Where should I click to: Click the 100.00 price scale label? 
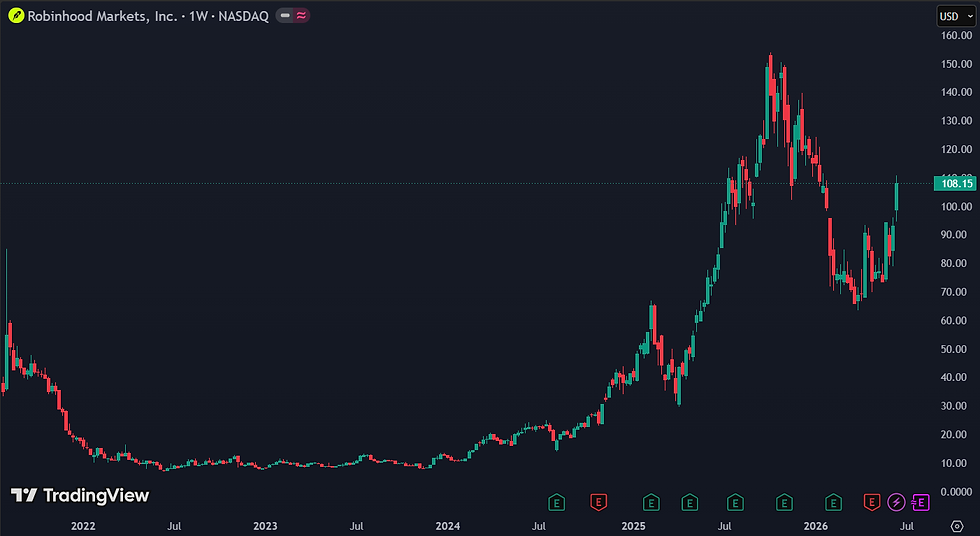click(x=956, y=206)
